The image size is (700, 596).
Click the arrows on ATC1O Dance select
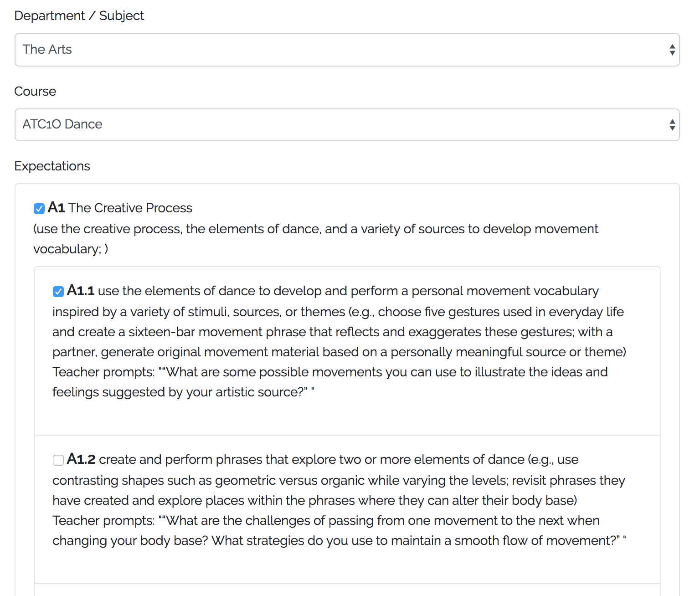(672, 125)
